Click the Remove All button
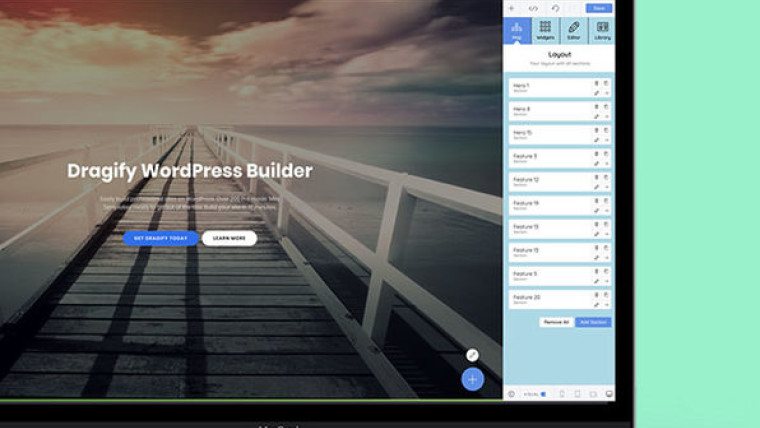 [x=556, y=322]
